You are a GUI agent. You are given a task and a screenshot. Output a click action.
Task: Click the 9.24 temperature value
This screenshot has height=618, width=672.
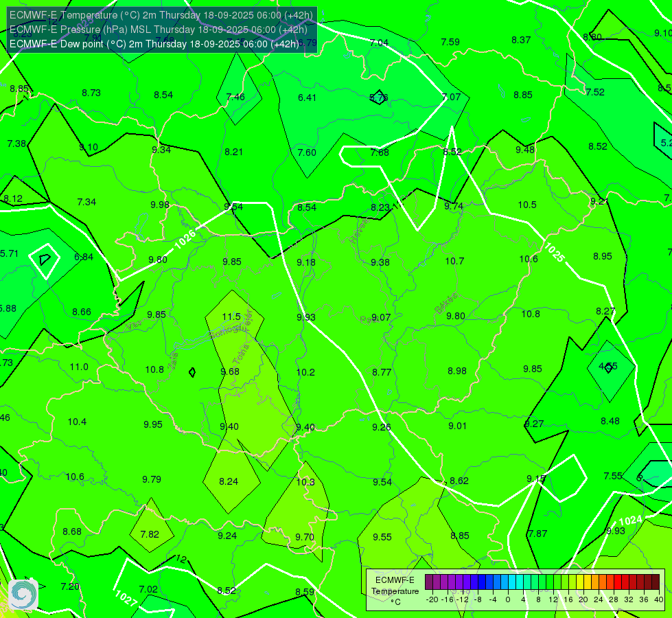click(227, 535)
